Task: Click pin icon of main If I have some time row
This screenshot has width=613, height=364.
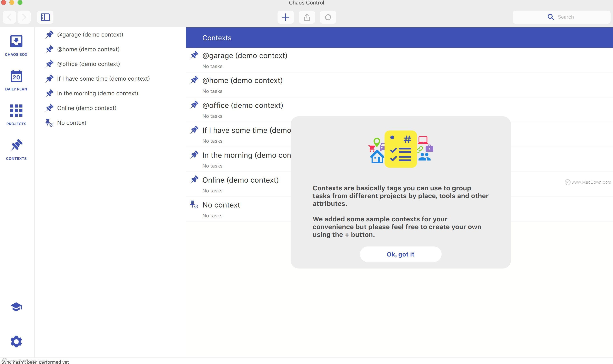Action: (194, 130)
